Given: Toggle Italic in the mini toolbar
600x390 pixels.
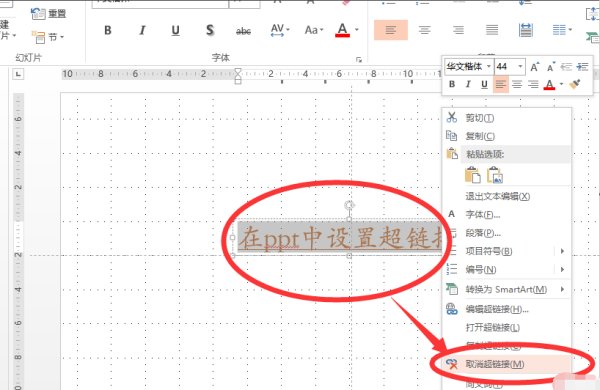Looking at the screenshot, I should pos(468,84).
